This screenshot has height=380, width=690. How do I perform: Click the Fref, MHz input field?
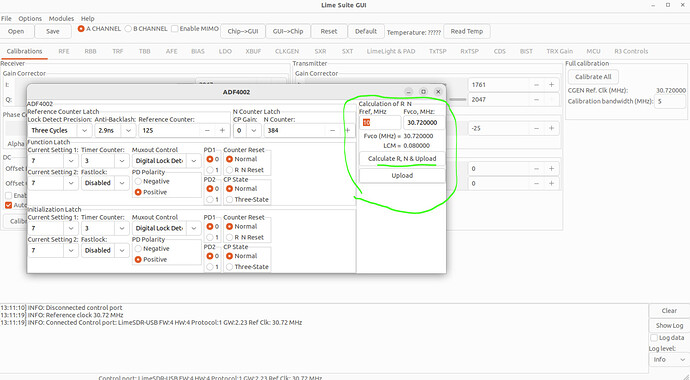pos(380,123)
